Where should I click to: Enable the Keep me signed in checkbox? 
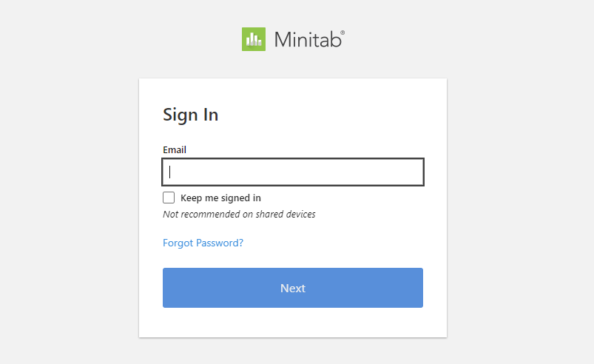pyautogui.click(x=169, y=198)
